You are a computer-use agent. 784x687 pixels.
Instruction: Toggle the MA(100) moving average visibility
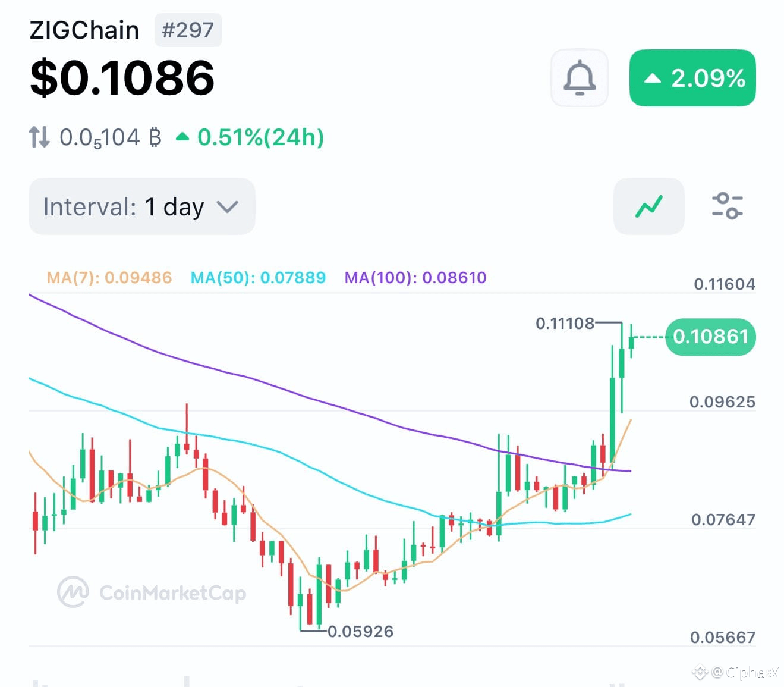tap(415, 277)
